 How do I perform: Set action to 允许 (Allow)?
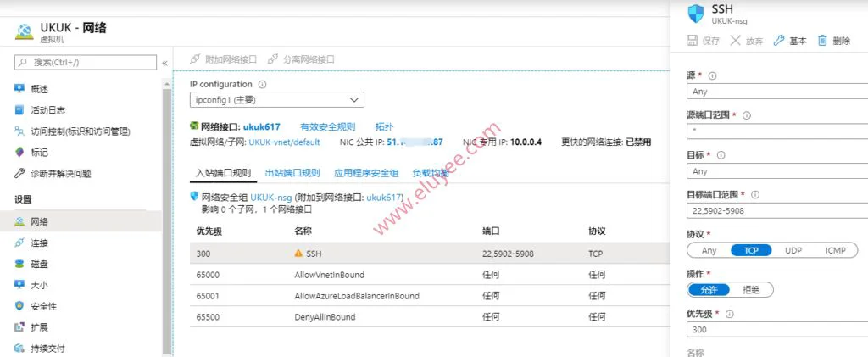pyautogui.click(x=709, y=290)
